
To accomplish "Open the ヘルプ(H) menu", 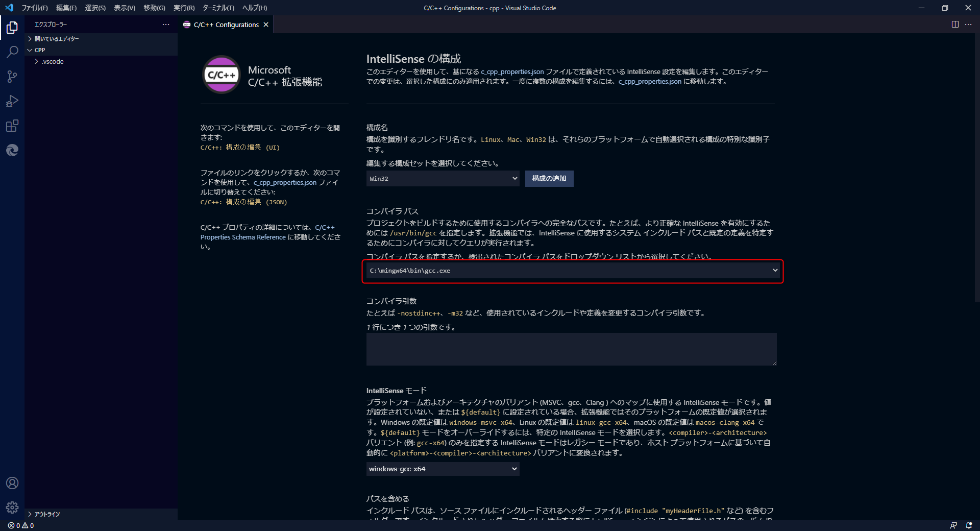I will (x=255, y=8).
